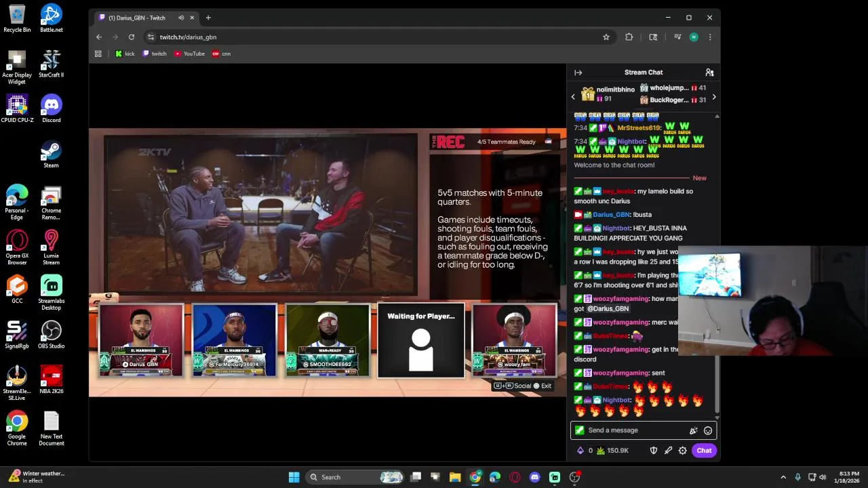
Task: Open the Opera GX Browser shortcut
Action: point(17,247)
